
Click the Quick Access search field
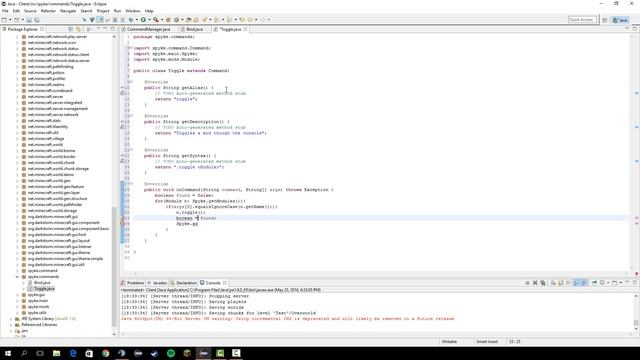(582, 20)
